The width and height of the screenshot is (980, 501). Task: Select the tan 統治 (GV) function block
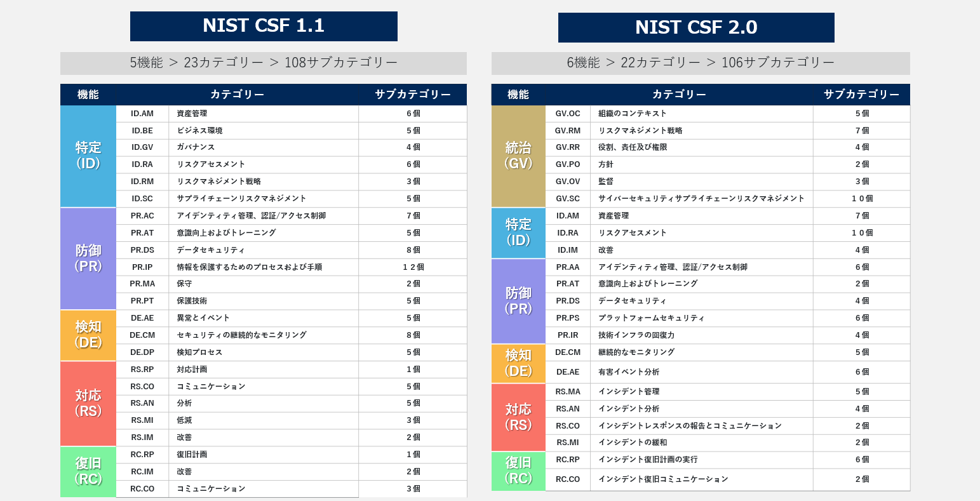[518, 156]
